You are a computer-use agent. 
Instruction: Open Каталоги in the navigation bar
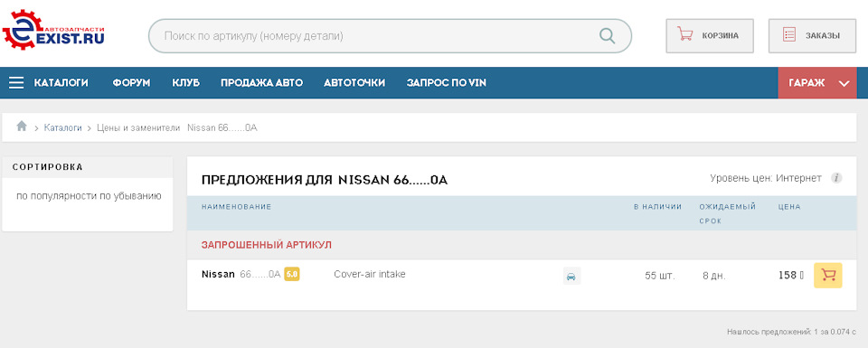(x=61, y=83)
